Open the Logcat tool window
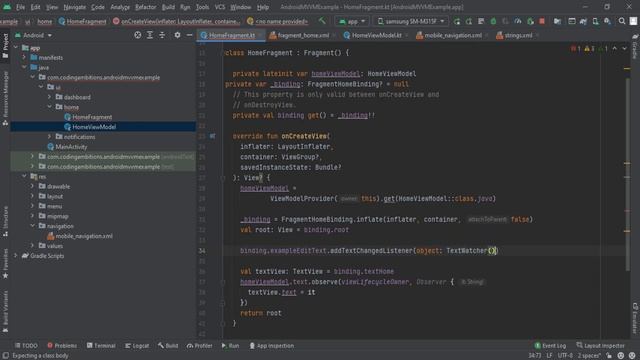This screenshot has width=640, height=360. pyautogui.click(x=137, y=346)
